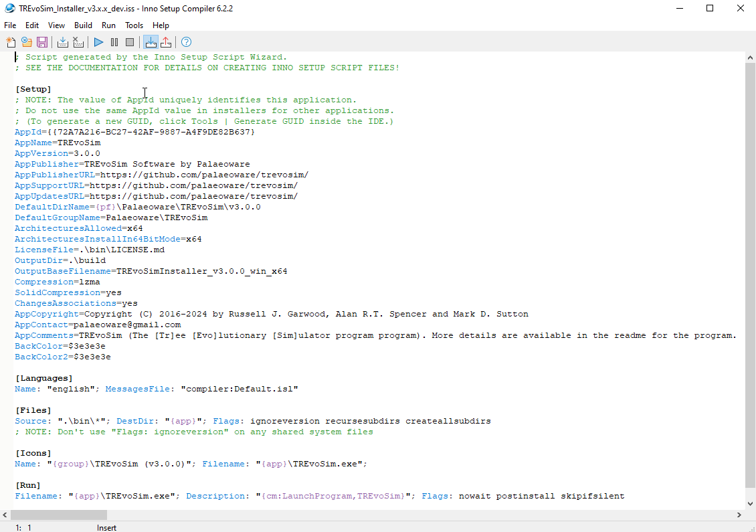Click the ArchitecturesInstallIn64BitMode line
The width and height of the screenshot is (756, 532).
tap(108, 239)
